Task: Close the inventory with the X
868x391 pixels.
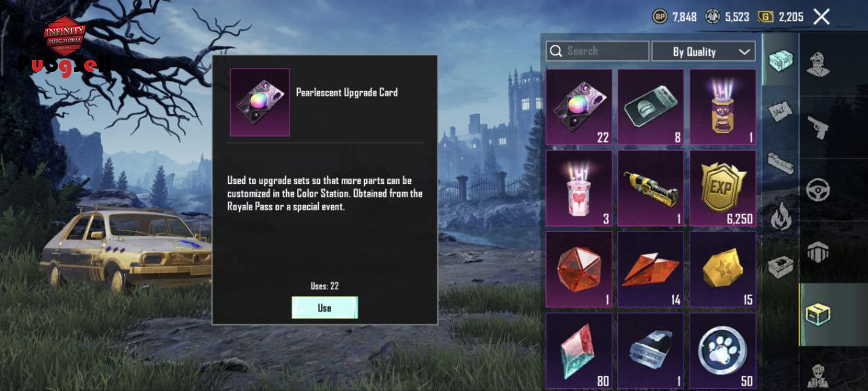Action: point(821,17)
